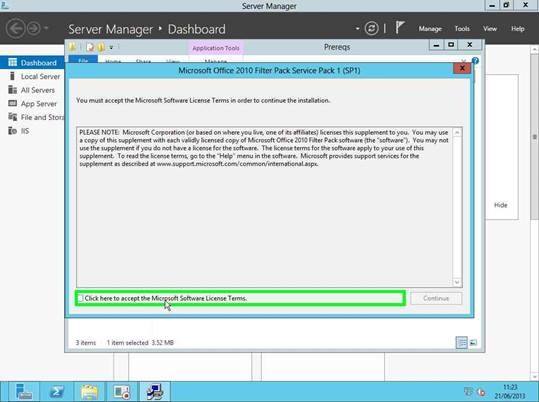Click the Continue button in installer

tap(436, 298)
